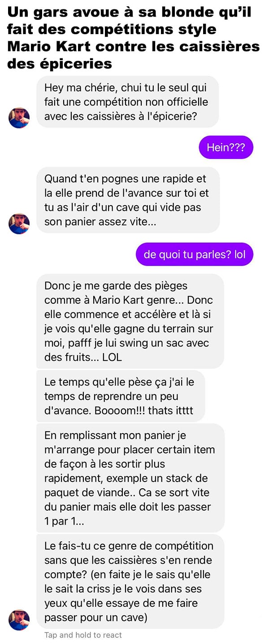
Task: Click message starting 'Le fais-tu ce genre de compétition'
Action: tap(130, 581)
